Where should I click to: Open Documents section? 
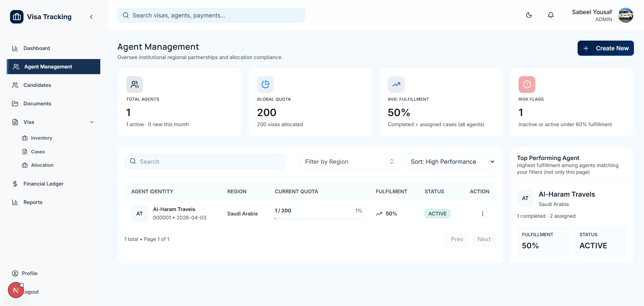click(x=54, y=104)
